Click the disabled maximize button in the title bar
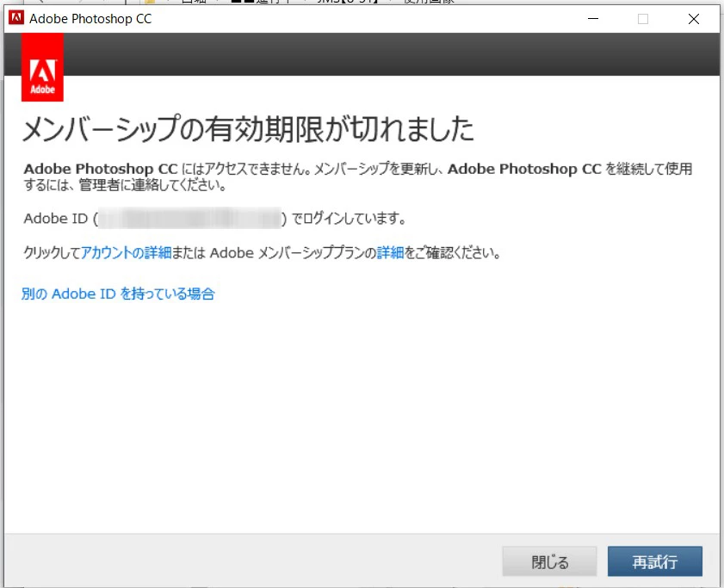 tap(643, 19)
